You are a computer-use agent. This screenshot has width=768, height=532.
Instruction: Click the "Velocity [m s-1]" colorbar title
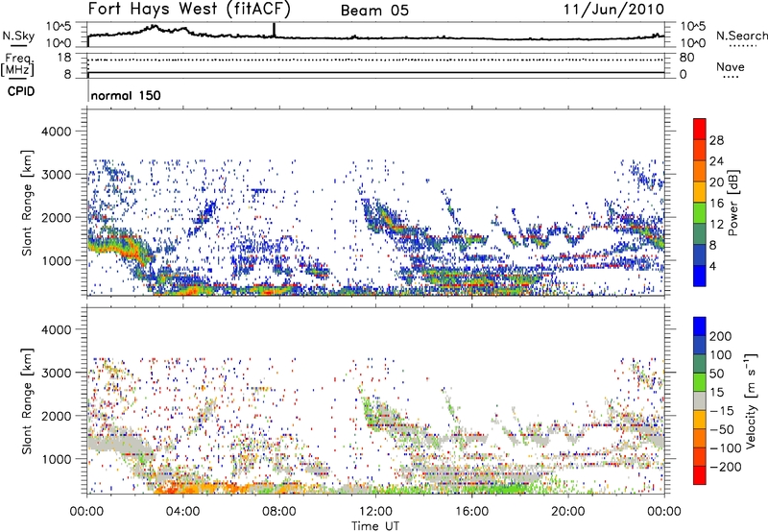coord(751,400)
